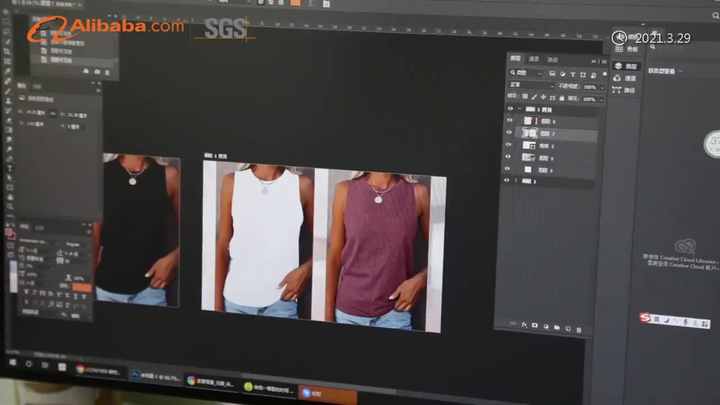
Task: Add a layer mask from Layers panel bottom
Action: (535, 326)
